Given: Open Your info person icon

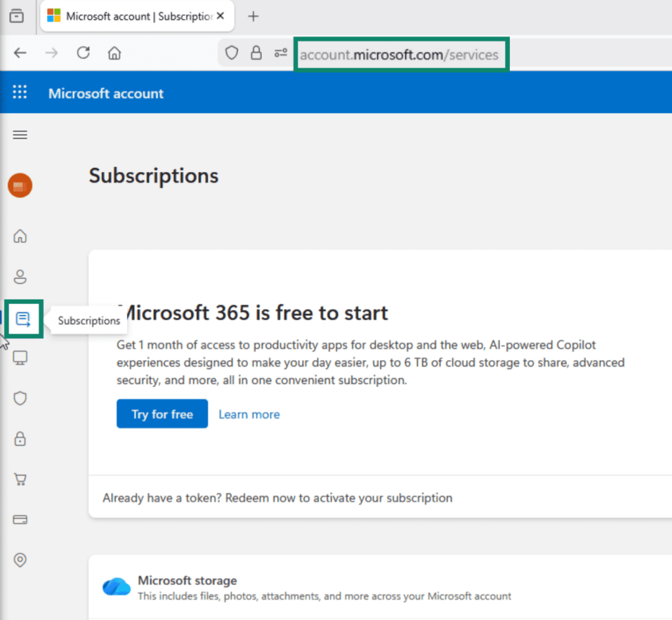Looking at the screenshot, I should point(20,277).
